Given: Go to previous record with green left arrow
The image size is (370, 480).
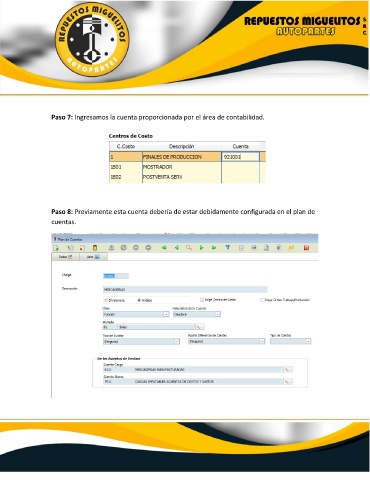Looking at the screenshot, I should (x=177, y=248).
